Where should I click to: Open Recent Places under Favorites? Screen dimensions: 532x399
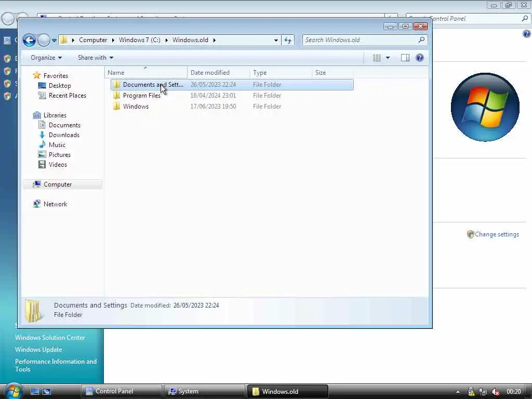click(x=68, y=96)
